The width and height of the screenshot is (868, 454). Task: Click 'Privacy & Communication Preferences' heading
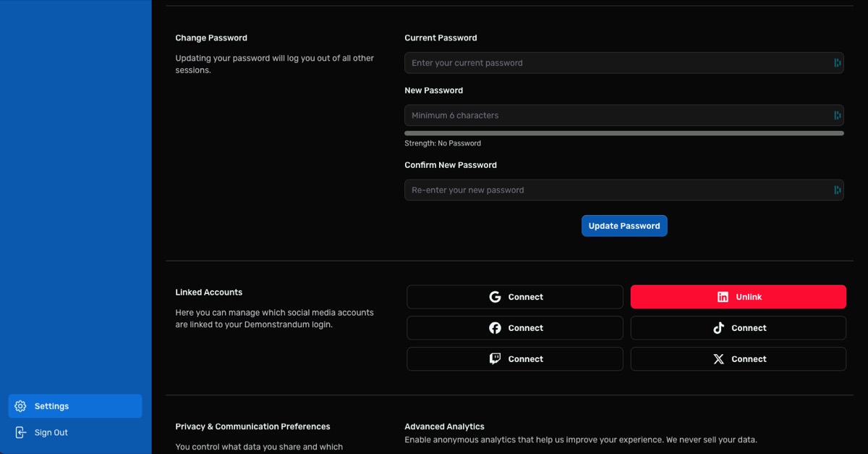252,426
